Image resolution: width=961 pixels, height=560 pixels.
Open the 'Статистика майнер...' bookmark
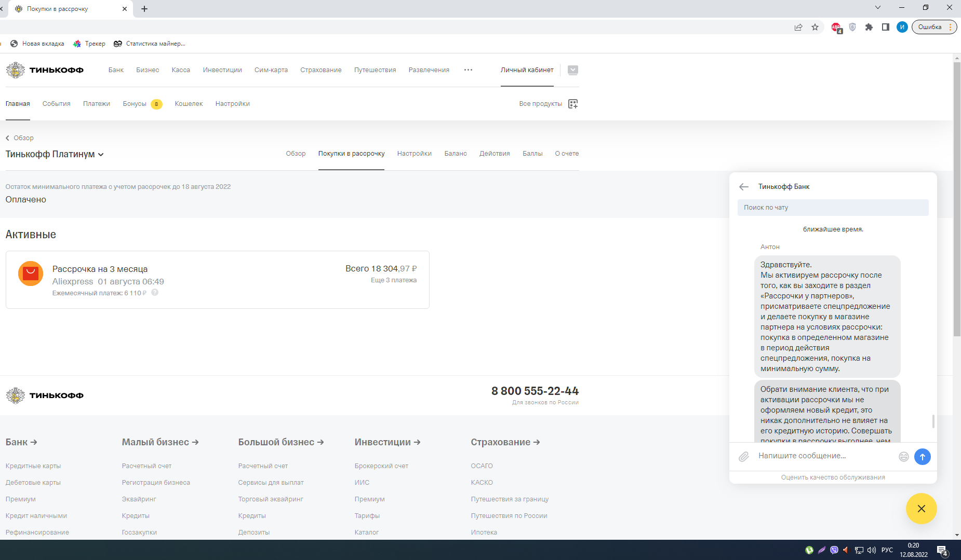(150, 44)
